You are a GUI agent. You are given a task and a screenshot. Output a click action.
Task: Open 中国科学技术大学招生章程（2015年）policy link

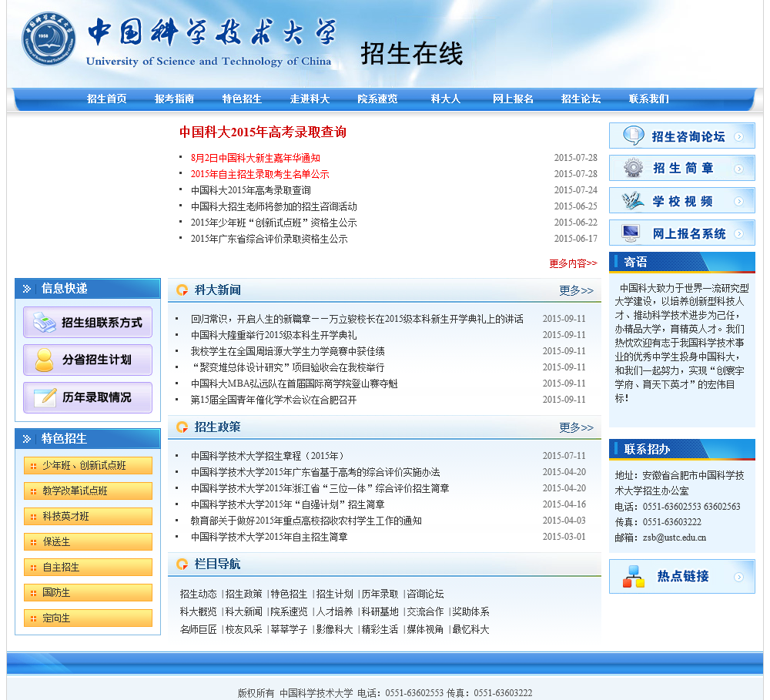point(269,457)
